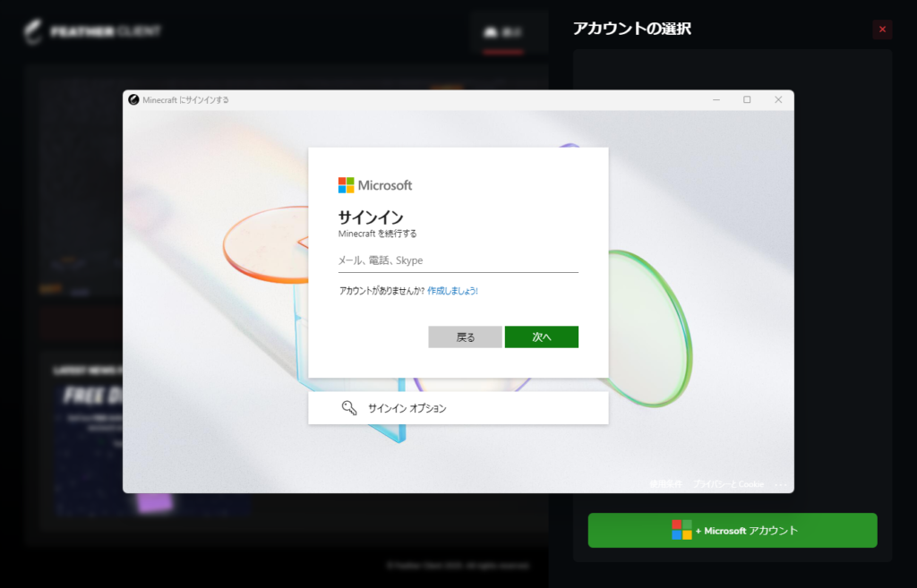Click the Feather icon in sign-in title bar
This screenshot has width=917, height=588.
pyautogui.click(x=133, y=100)
